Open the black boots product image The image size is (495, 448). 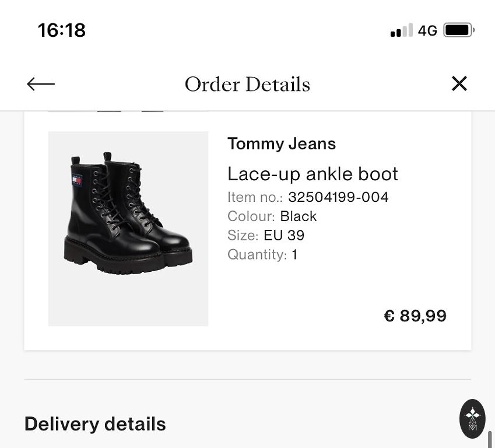[x=128, y=228]
